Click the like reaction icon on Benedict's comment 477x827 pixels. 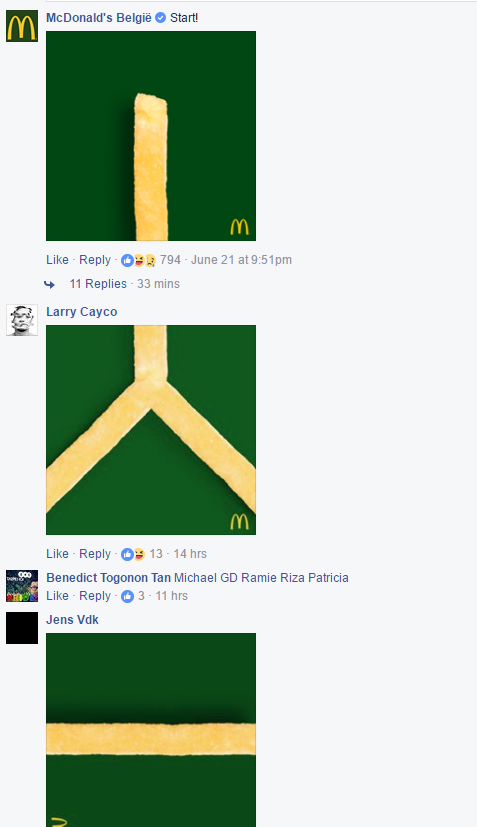click(x=127, y=596)
